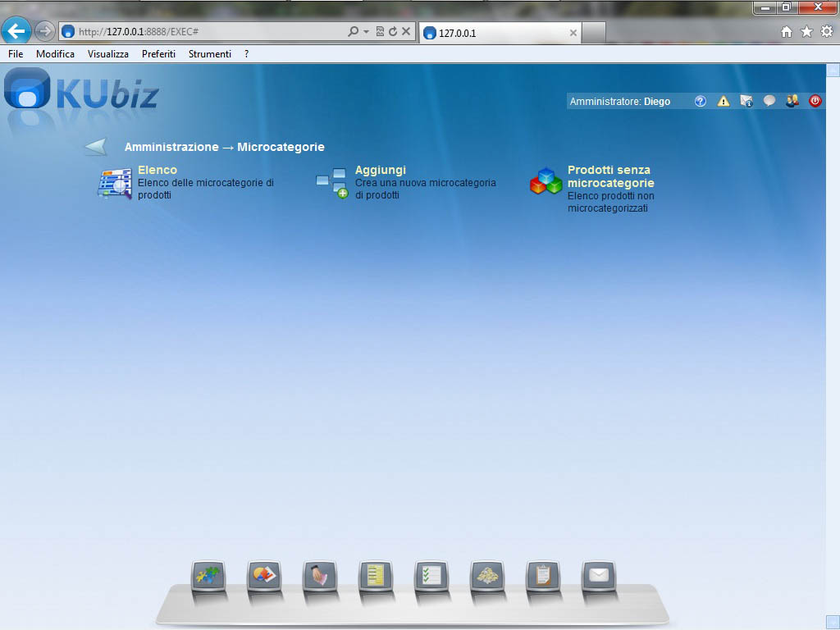Click the envelope mail dock icon
This screenshot has height=630, width=840.
click(599, 576)
